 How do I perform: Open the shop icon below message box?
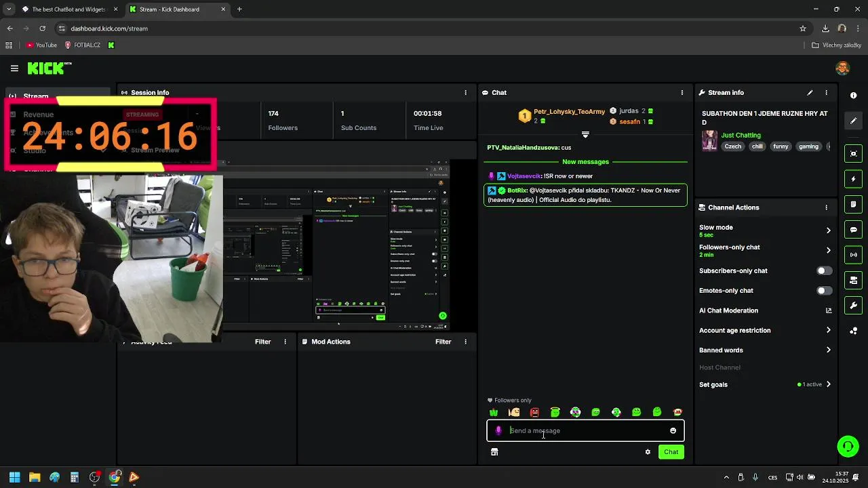coord(494,452)
